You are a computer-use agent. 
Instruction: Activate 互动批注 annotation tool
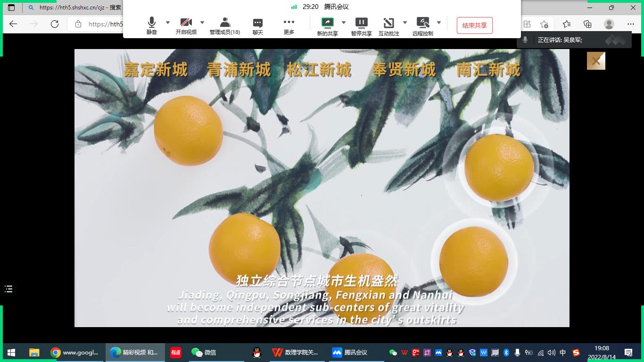[x=388, y=26]
